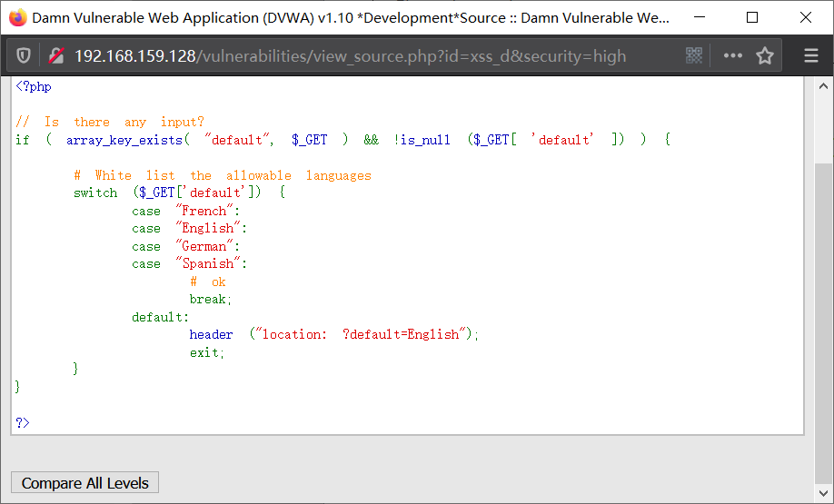Click the tracking protection shield icon

pos(24,55)
